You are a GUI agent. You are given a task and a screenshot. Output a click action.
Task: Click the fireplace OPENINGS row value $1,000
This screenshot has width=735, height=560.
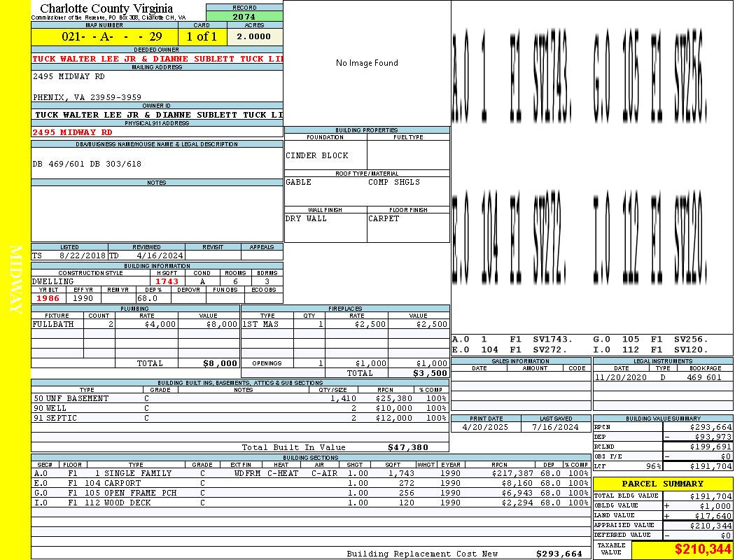click(432, 363)
